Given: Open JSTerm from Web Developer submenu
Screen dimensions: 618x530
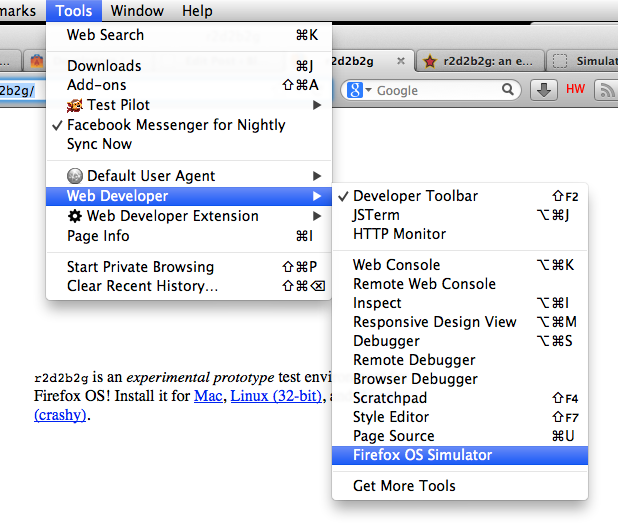Looking at the screenshot, I should [x=460, y=215].
